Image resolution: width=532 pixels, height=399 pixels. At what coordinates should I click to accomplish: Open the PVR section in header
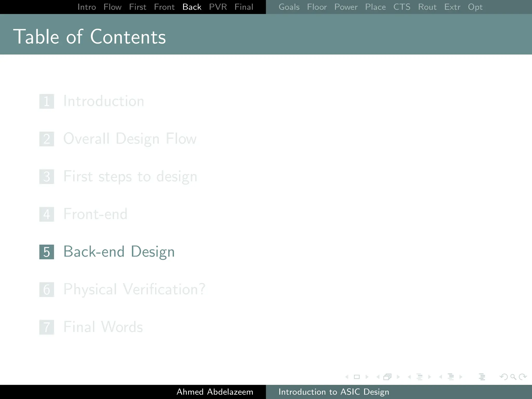point(218,7)
